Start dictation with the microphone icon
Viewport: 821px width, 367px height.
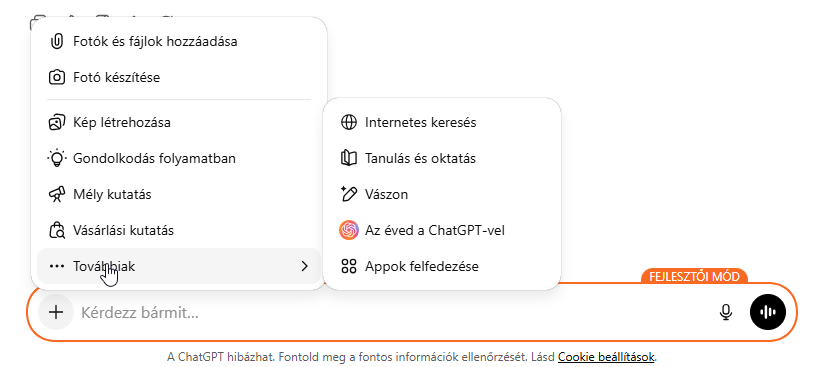pos(725,313)
